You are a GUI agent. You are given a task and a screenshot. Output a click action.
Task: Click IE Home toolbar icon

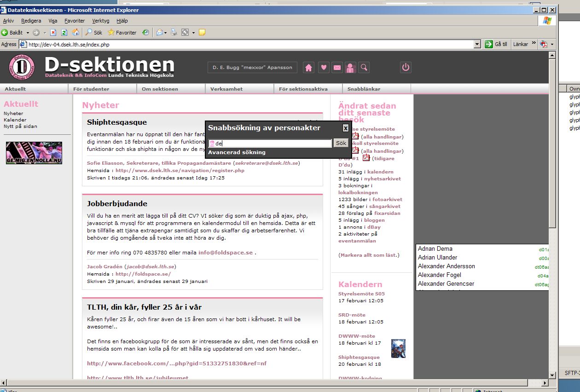tap(75, 33)
